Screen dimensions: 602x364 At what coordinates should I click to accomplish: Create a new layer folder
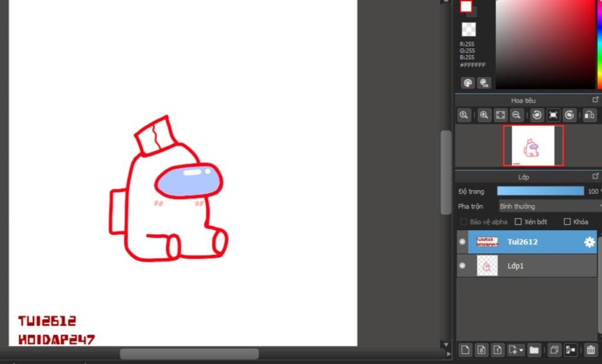coord(534,350)
